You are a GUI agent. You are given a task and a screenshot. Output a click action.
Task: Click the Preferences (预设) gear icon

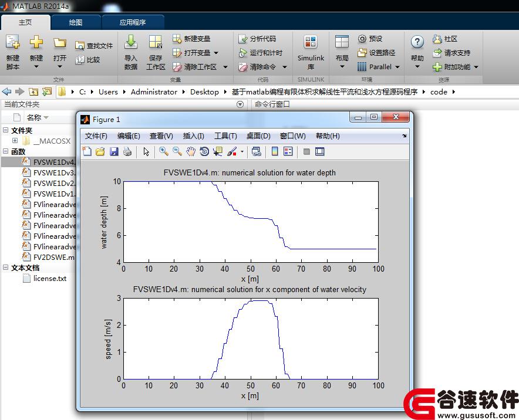pyautogui.click(x=362, y=39)
